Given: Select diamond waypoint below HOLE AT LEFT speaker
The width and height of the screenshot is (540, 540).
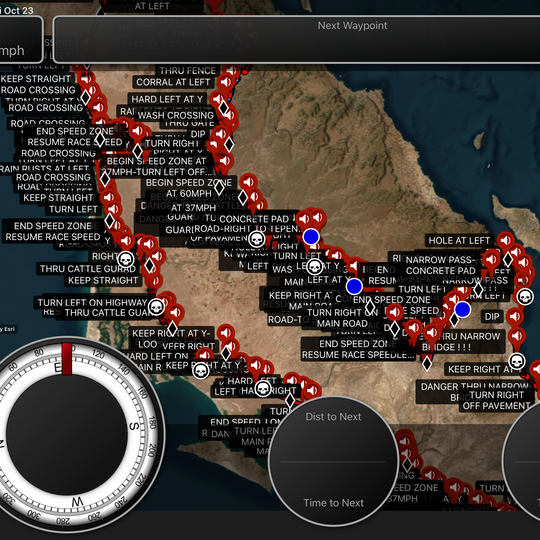Looking at the screenshot, I should pos(508,260).
